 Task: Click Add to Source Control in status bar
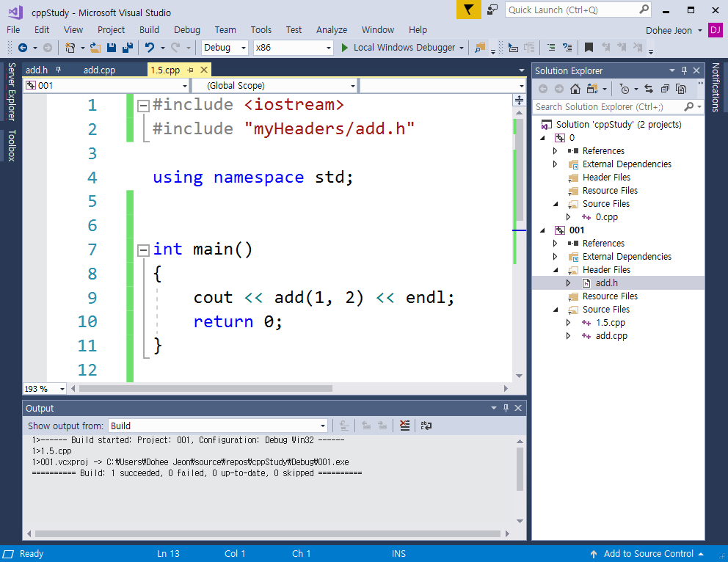coord(647,554)
